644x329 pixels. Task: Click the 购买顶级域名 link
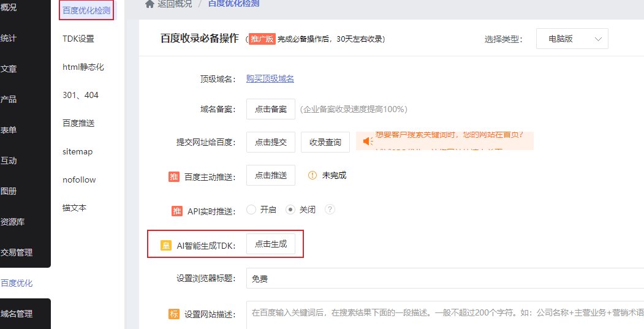pyautogui.click(x=270, y=78)
